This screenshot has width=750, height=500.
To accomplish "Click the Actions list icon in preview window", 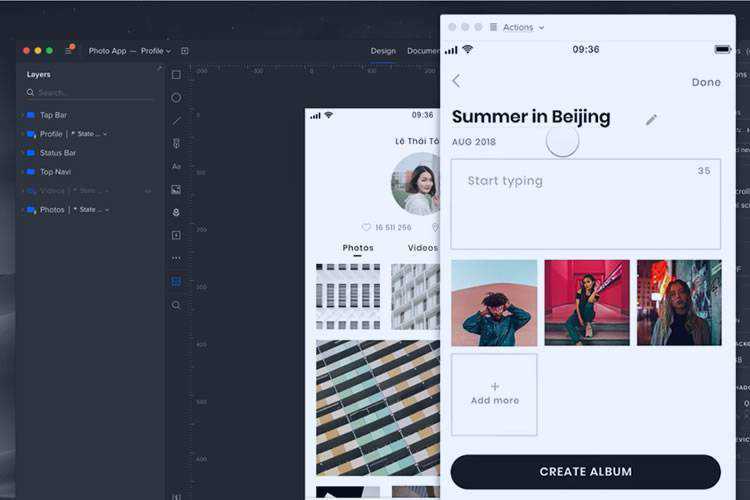I will [493, 27].
